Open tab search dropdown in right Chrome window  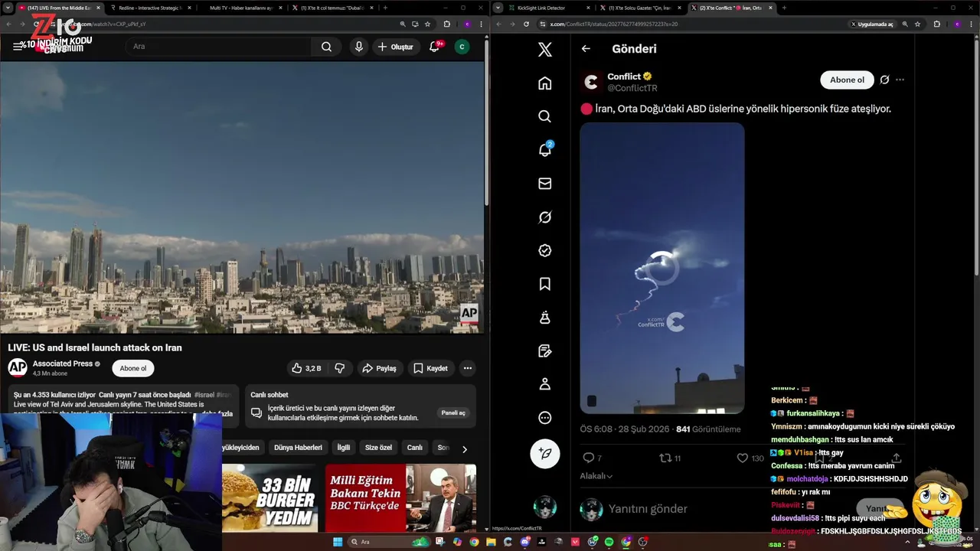pyautogui.click(x=498, y=8)
